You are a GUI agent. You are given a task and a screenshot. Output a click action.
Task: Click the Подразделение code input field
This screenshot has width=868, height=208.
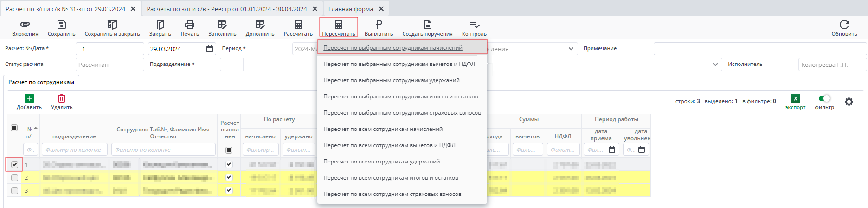pyautogui.click(x=231, y=65)
